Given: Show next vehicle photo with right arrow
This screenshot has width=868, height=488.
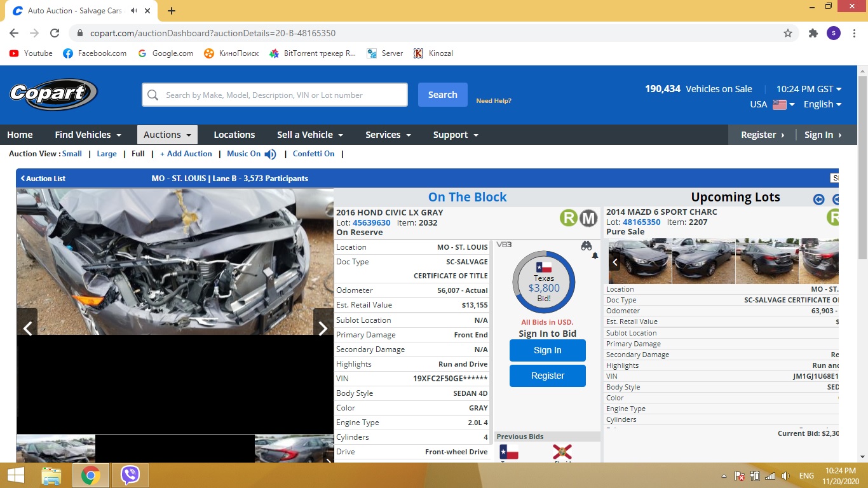Looking at the screenshot, I should pos(323,328).
